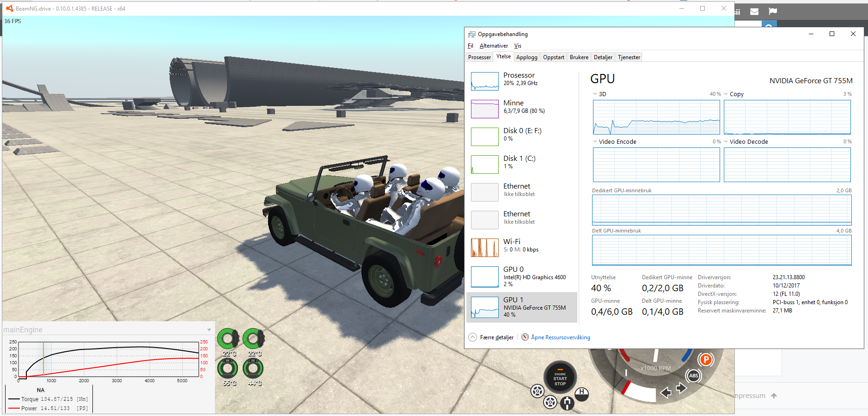Click the Færre detaljer circle arrow icon
This screenshot has height=416, width=868.
(x=472, y=337)
